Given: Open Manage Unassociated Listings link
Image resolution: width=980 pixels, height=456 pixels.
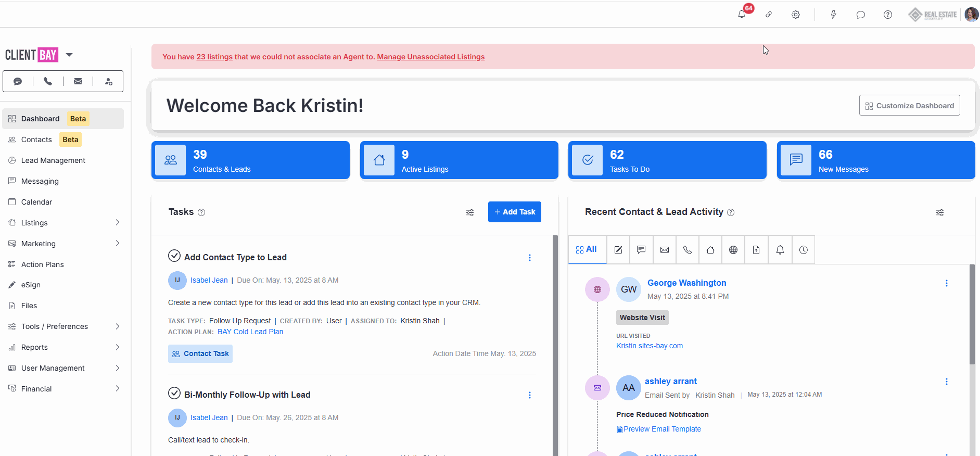Looking at the screenshot, I should [430, 57].
